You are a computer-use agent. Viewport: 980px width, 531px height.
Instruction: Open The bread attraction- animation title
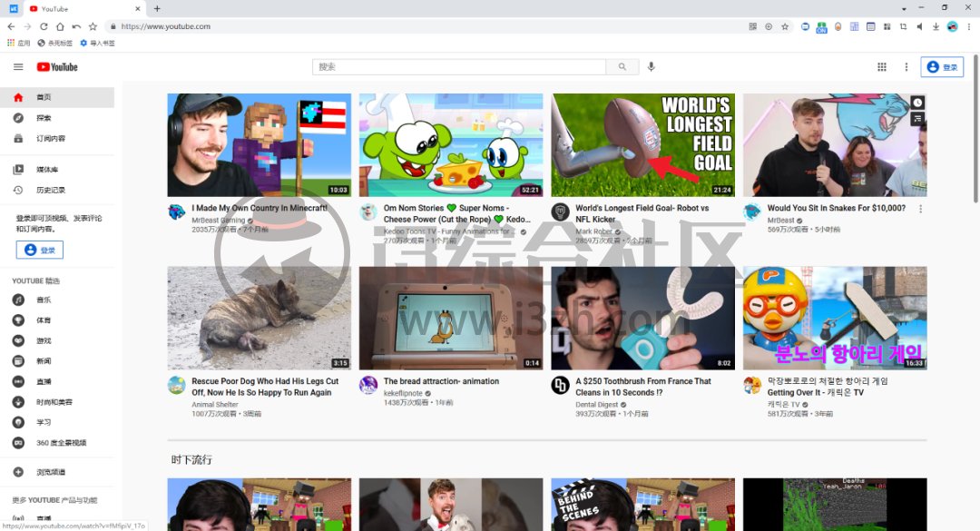[x=441, y=381]
